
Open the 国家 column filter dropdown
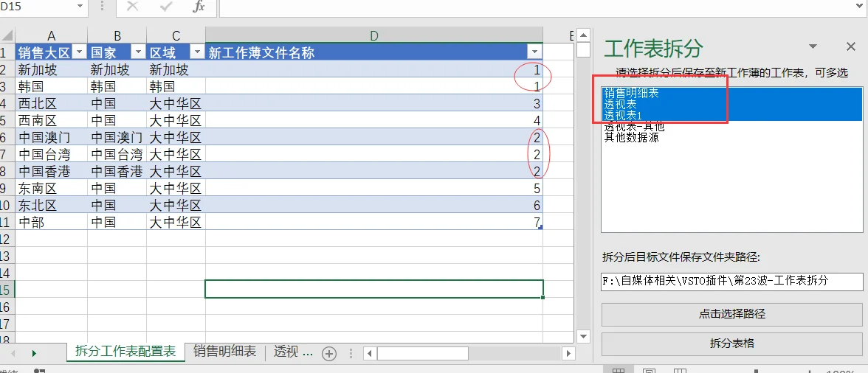tap(139, 52)
